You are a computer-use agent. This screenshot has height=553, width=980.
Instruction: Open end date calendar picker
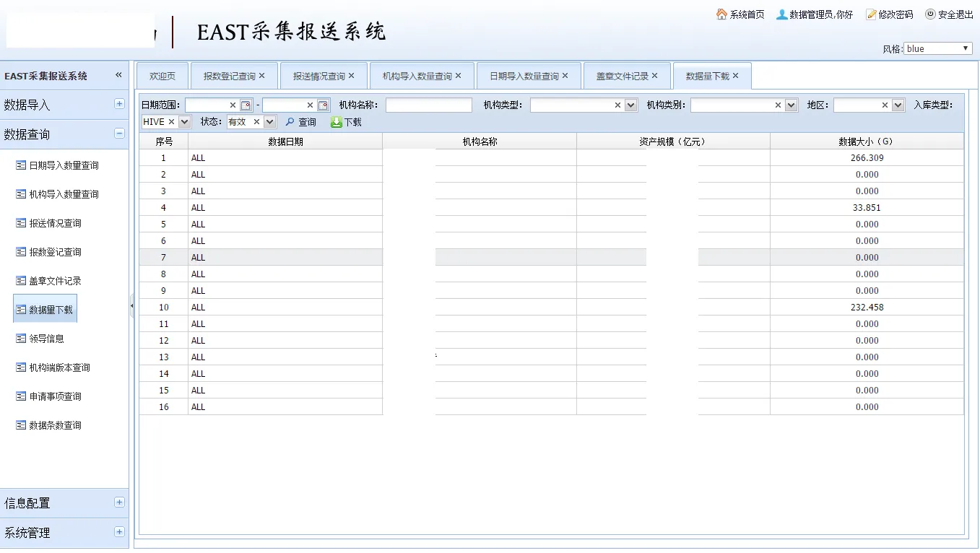[x=323, y=105]
